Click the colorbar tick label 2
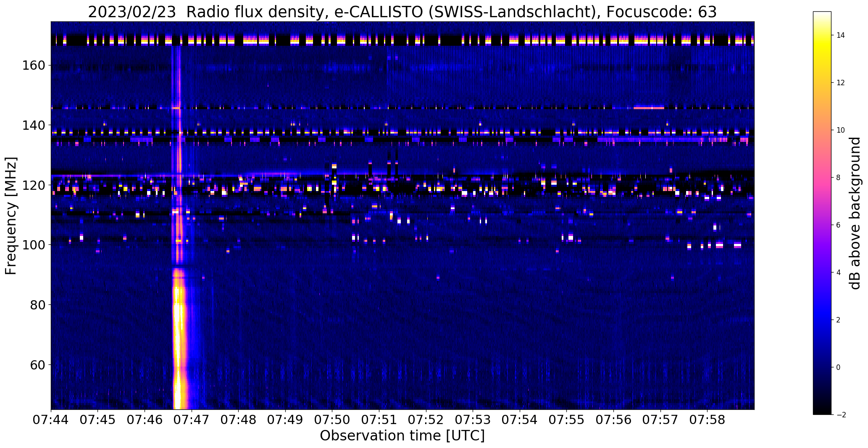The height and width of the screenshot is (448, 868). tap(839, 320)
